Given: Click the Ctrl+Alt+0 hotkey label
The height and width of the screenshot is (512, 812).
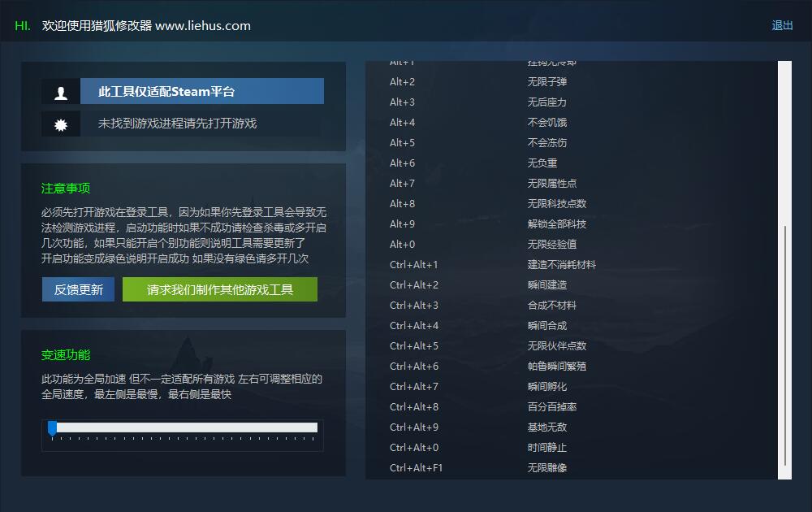Looking at the screenshot, I should [x=414, y=447].
